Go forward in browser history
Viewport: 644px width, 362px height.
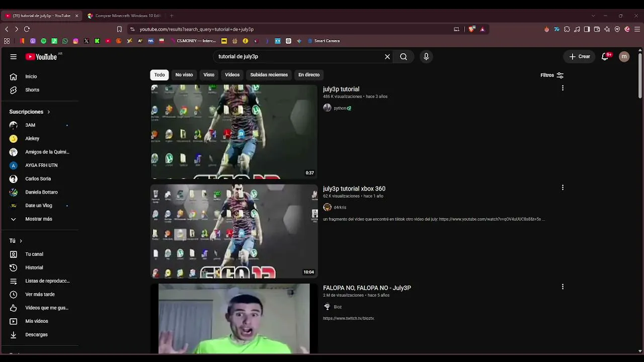click(16, 29)
